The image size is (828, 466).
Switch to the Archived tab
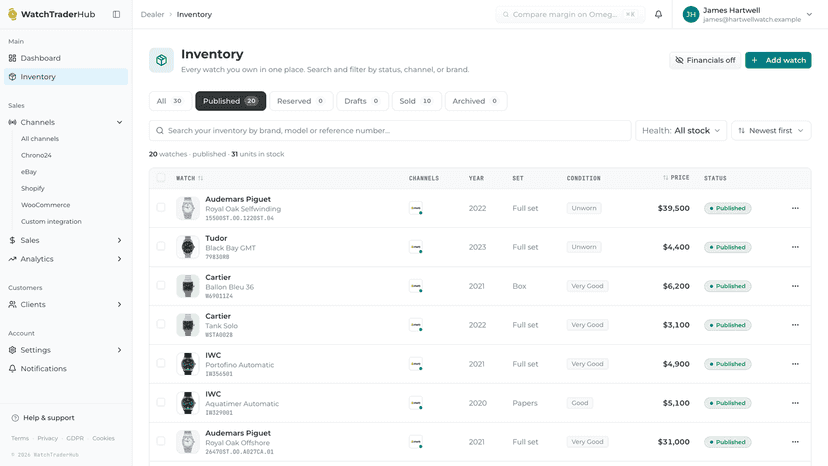click(x=476, y=101)
